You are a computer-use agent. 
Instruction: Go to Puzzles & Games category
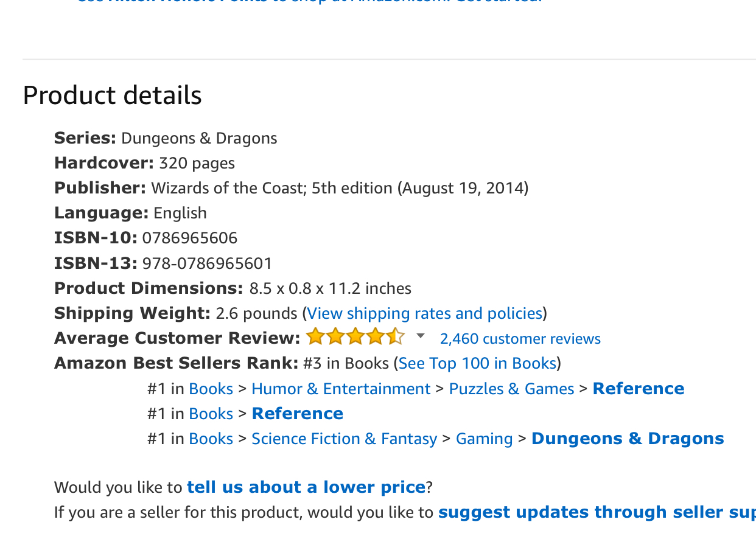(x=511, y=389)
